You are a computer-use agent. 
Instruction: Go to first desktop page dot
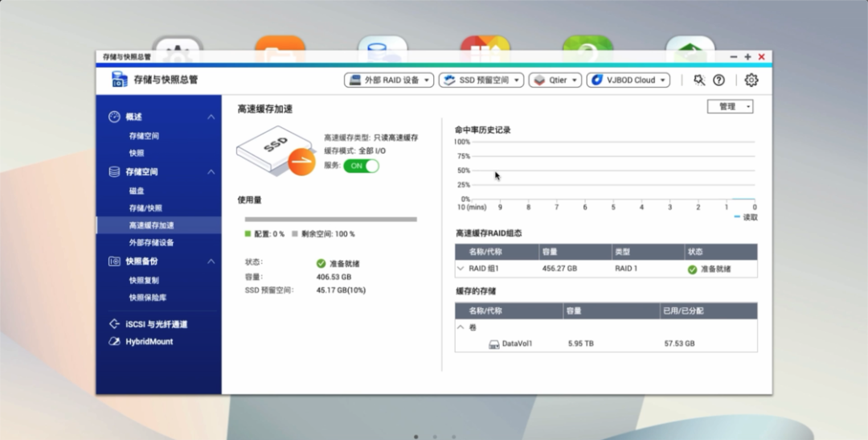(416, 437)
